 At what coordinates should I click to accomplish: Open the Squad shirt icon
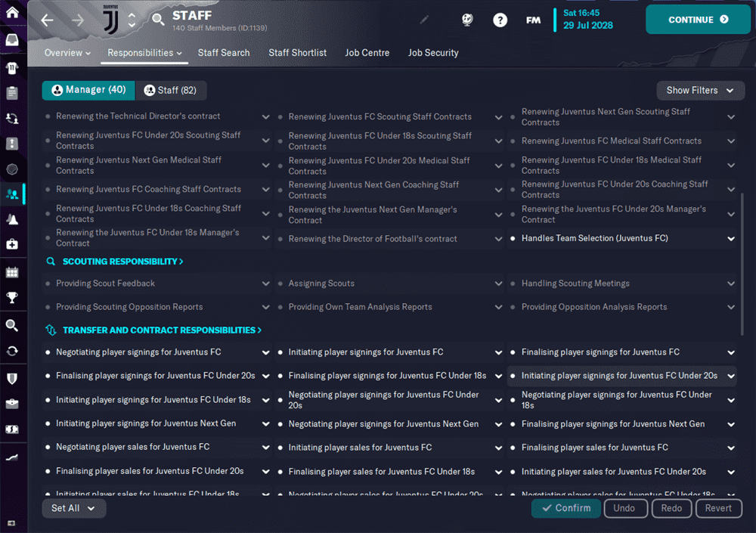coord(12,68)
